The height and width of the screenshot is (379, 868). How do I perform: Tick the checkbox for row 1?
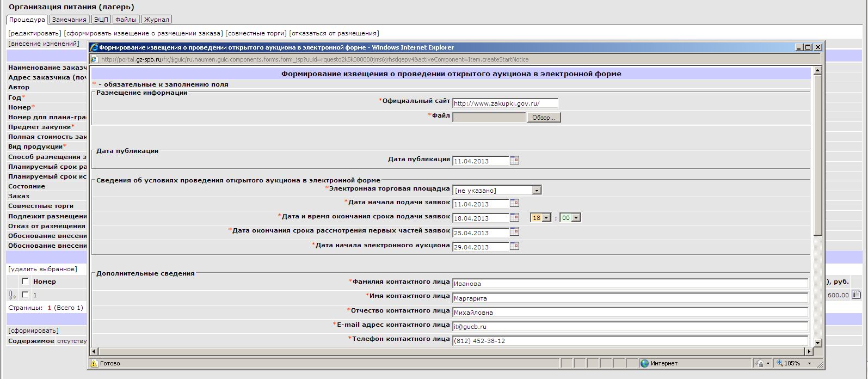(25, 295)
